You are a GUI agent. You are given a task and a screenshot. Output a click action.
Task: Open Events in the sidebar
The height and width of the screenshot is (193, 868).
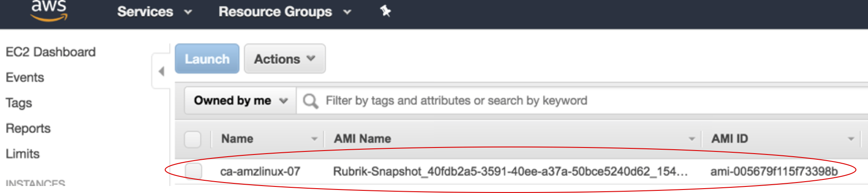[x=25, y=77]
